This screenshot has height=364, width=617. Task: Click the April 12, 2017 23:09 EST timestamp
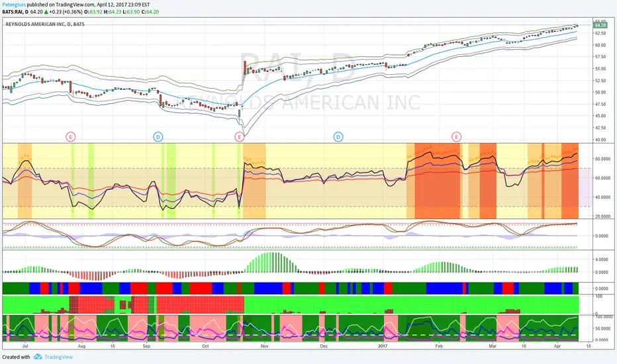(123, 5)
